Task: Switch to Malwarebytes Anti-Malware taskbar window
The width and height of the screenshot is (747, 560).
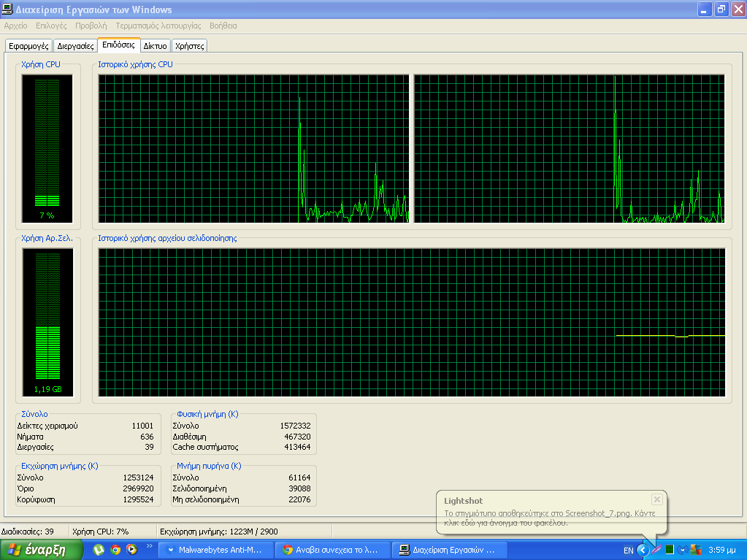Action: click(x=215, y=550)
